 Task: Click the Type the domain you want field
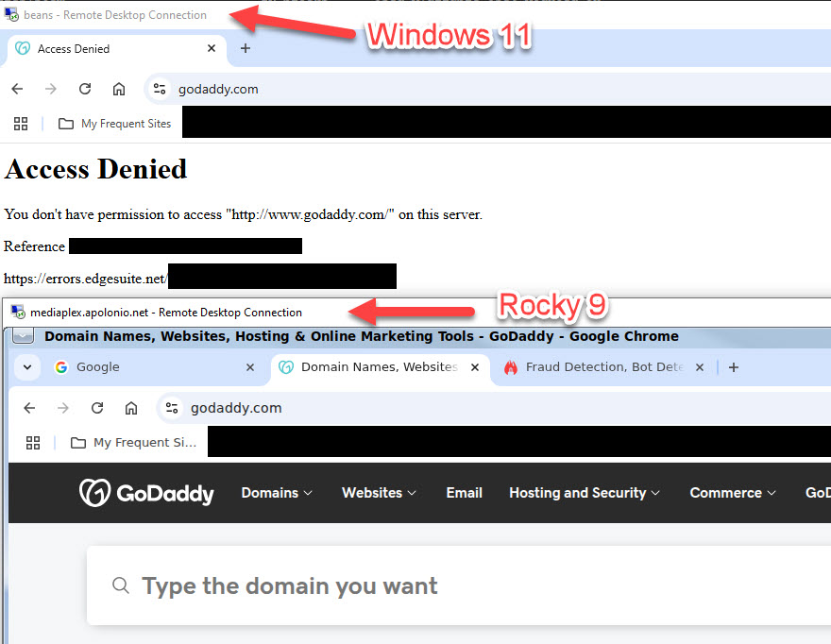pyautogui.click(x=459, y=585)
